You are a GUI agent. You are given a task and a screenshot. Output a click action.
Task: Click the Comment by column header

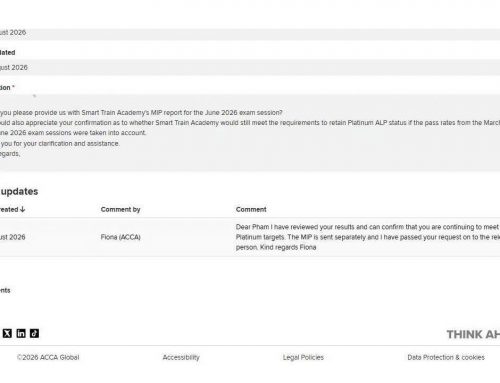[x=120, y=209]
